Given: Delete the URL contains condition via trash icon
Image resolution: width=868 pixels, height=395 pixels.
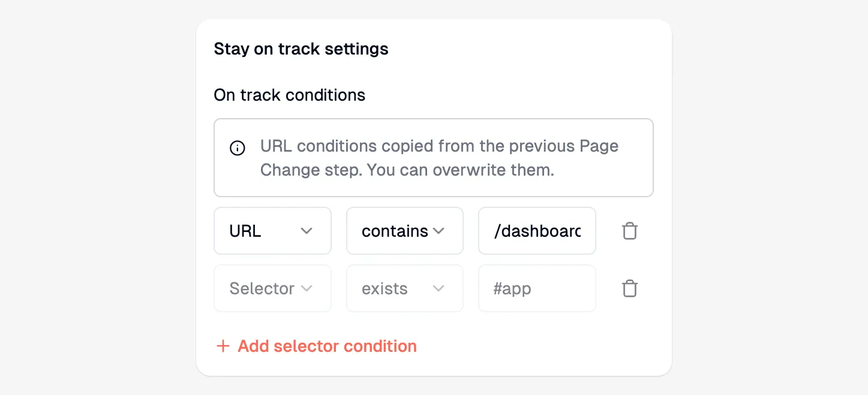Looking at the screenshot, I should [x=629, y=231].
